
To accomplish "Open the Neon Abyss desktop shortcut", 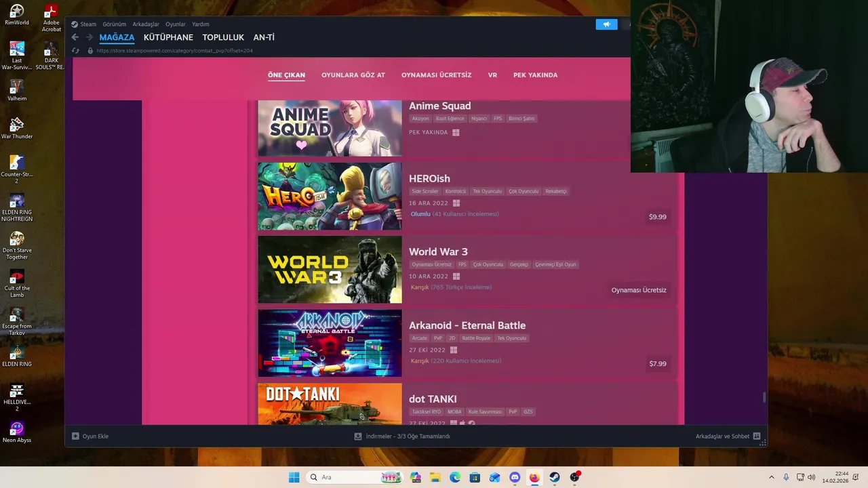I will coord(17,432).
